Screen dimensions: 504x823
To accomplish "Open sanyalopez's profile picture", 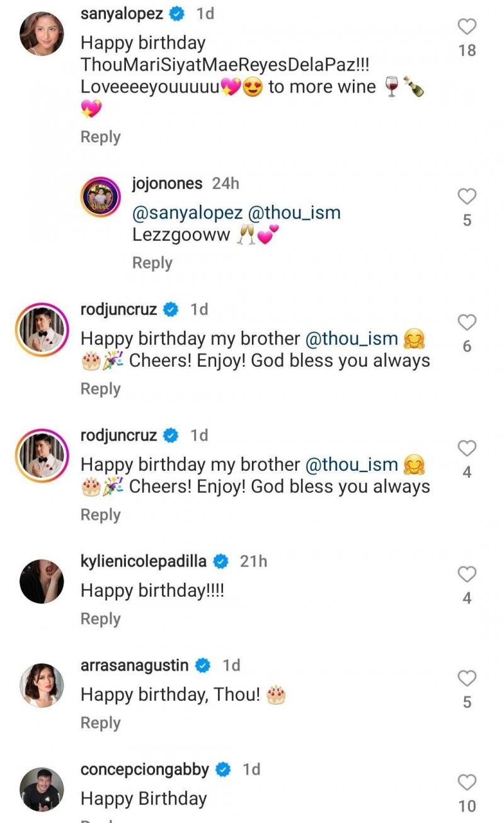I will tap(42, 33).
